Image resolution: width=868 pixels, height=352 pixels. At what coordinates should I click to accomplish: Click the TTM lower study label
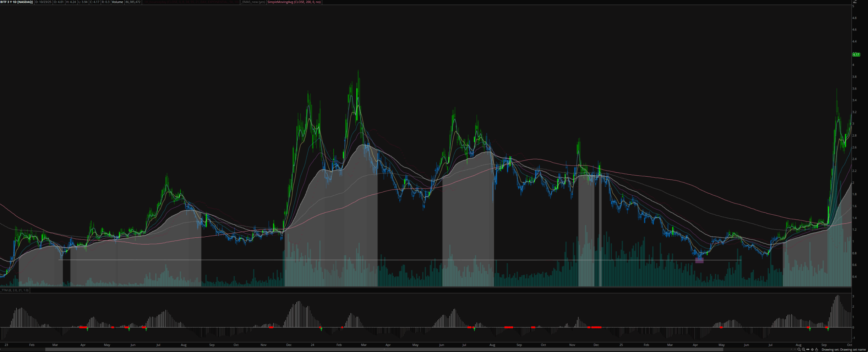click(x=15, y=290)
